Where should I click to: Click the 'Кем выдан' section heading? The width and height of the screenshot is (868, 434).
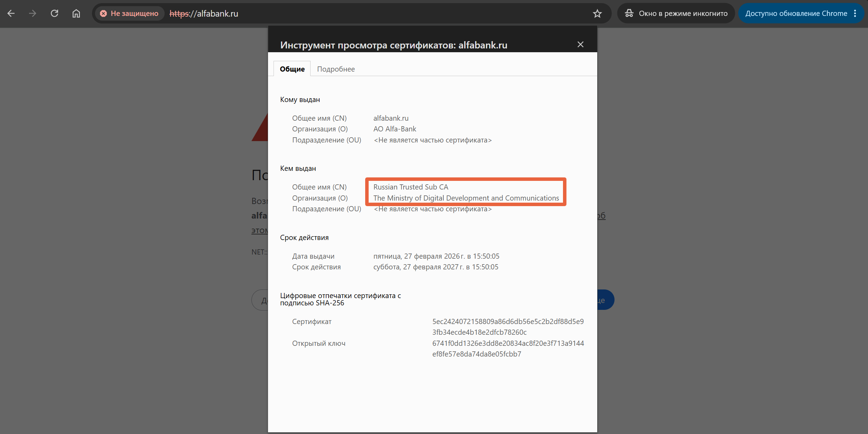[298, 168]
